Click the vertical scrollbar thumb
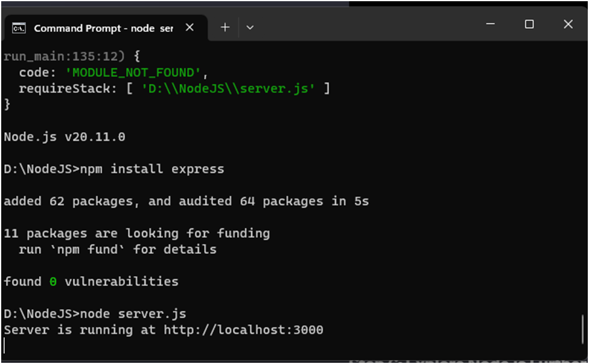Viewport: 589px width, 364px height. pos(582,329)
